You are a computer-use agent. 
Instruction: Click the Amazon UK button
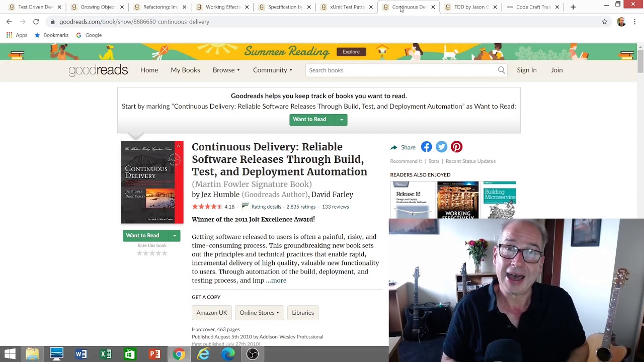coord(212,313)
